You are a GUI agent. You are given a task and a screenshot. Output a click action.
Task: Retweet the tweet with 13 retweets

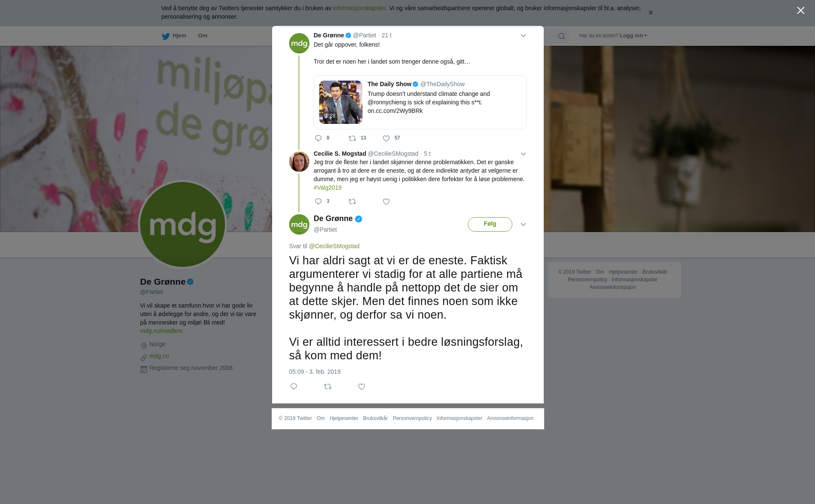pyautogui.click(x=357, y=138)
